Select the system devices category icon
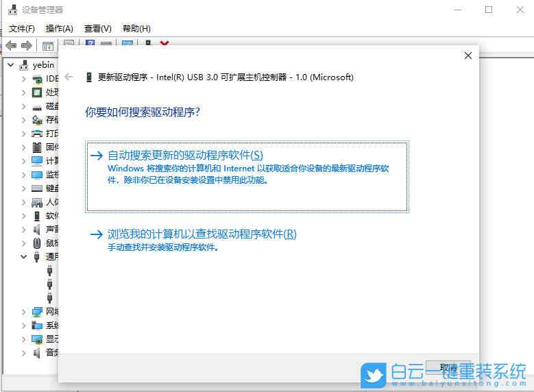Screen dimensions: 534x392 (x=37, y=326)
